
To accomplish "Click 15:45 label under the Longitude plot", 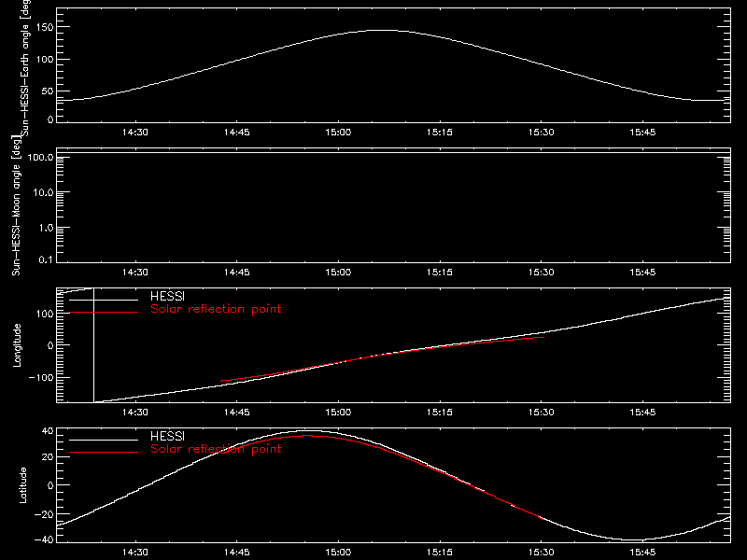I will pyautogui.click(x=642, y=413).
